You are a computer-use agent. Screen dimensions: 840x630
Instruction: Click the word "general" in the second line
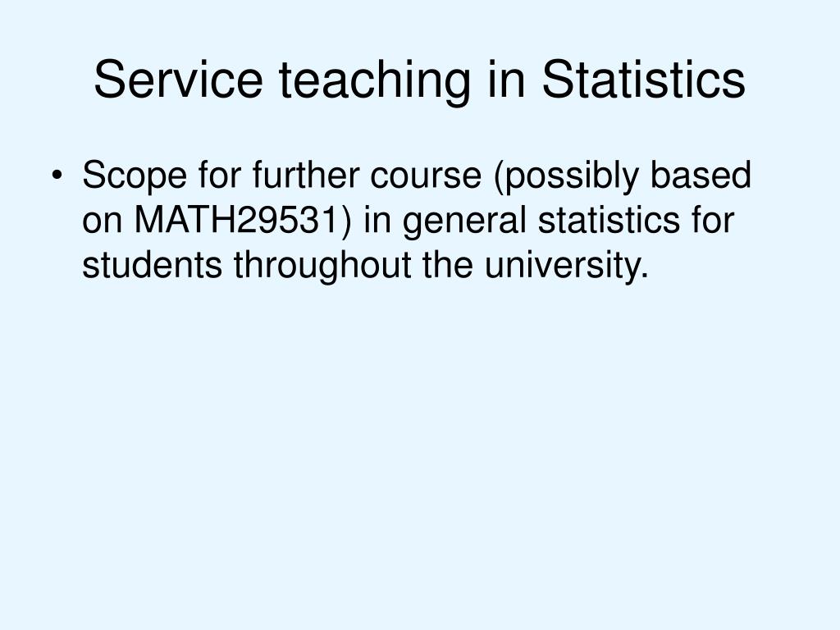464,222
